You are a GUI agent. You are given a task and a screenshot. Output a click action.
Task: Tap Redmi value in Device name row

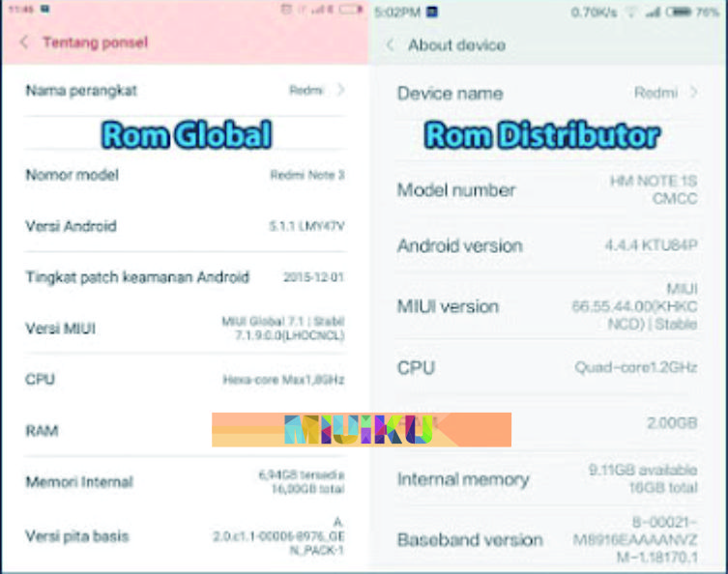pos(655,93)
